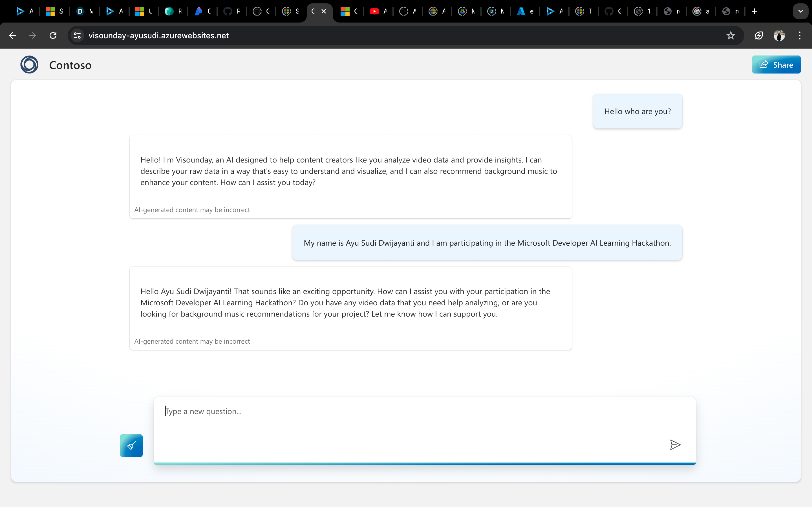Screen dimensions: 812x507
Task: Click the Contoso logo icon
Action: tap(29, 65)
